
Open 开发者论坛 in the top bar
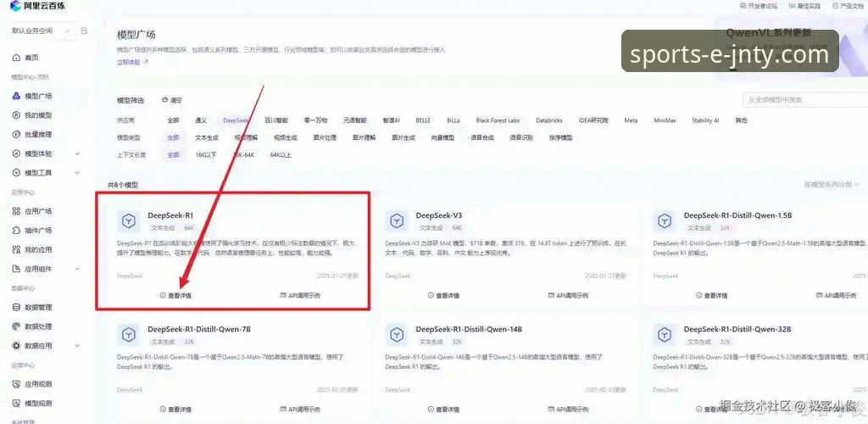click(759, 6)
